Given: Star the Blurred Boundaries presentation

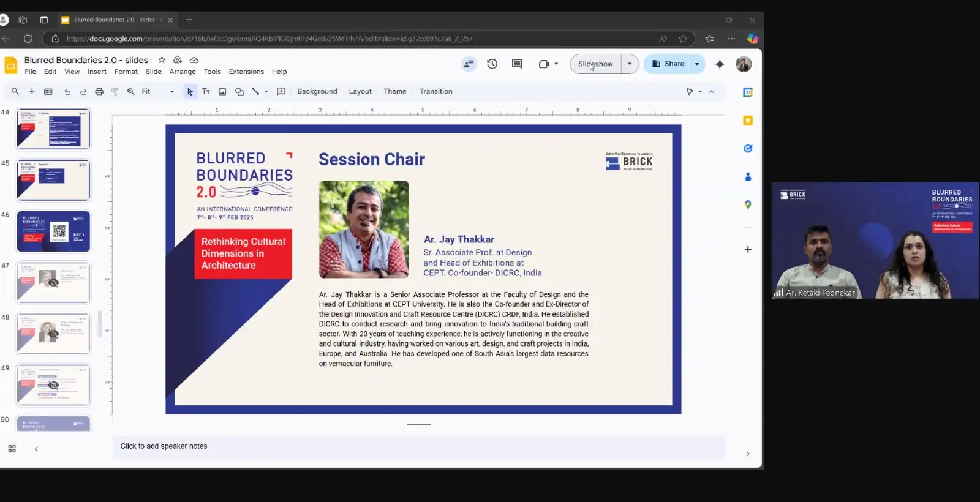Looking at the screenshot, I should 162,60.
